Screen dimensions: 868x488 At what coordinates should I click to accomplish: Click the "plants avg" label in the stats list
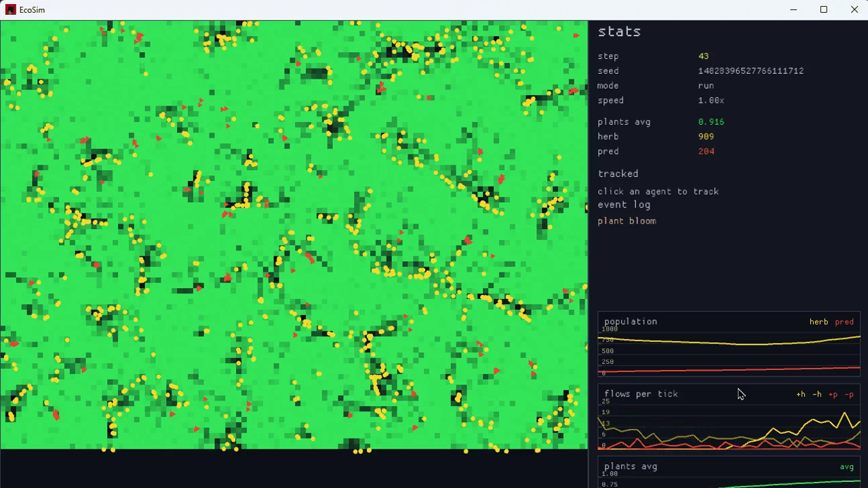624,122
